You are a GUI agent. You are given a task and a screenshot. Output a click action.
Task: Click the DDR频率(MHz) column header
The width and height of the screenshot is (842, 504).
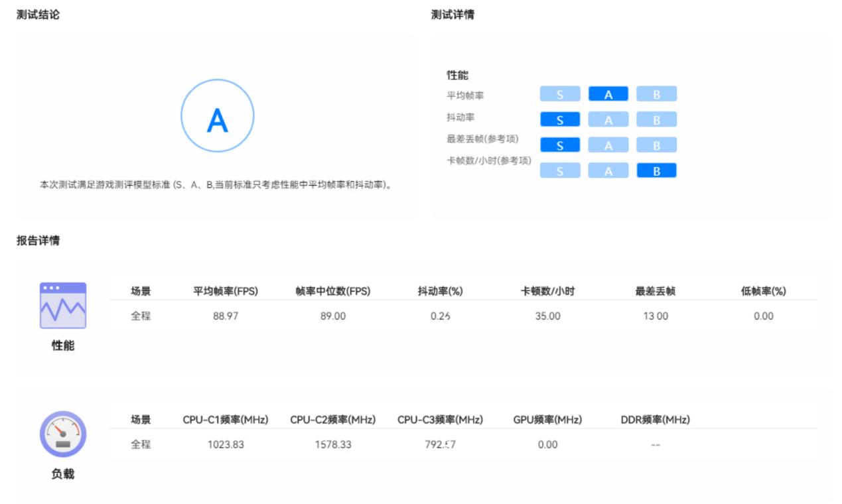[x=655, y=420]
